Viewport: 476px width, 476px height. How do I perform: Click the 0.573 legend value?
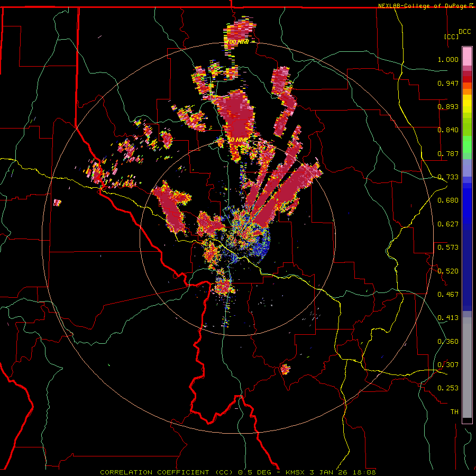coord(448,248)
